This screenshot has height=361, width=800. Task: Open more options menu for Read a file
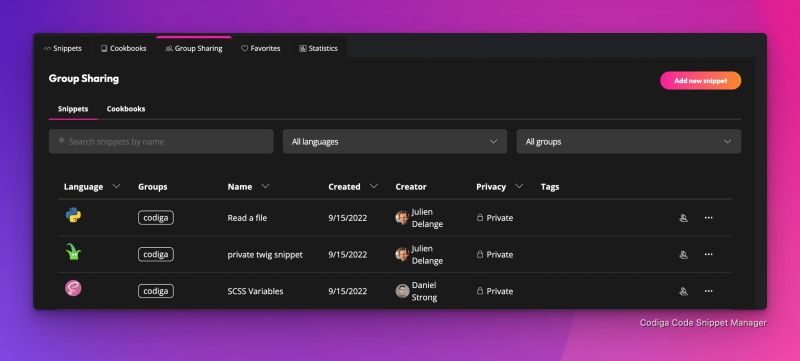coord(709,218)
